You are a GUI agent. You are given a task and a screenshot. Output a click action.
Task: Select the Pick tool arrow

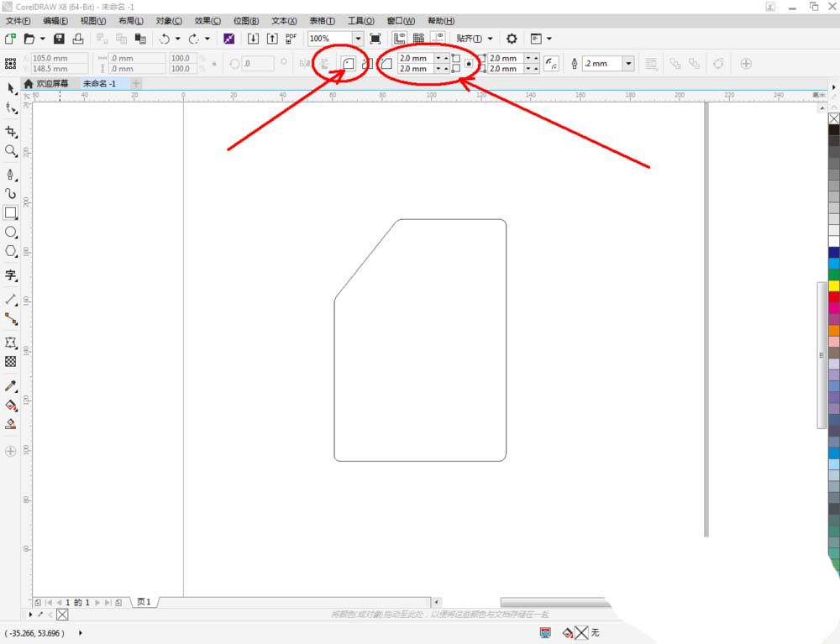[11, 89]
